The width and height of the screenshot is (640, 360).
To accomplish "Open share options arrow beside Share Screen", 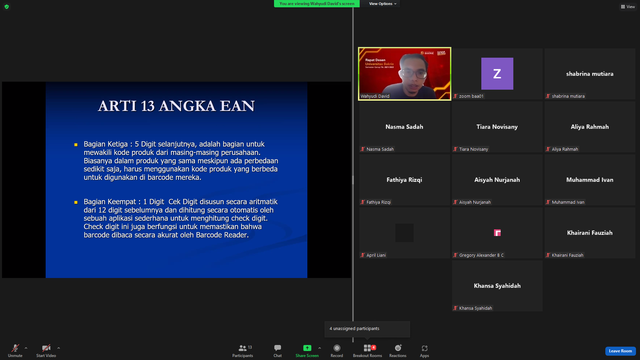I will tap(319, 348).
